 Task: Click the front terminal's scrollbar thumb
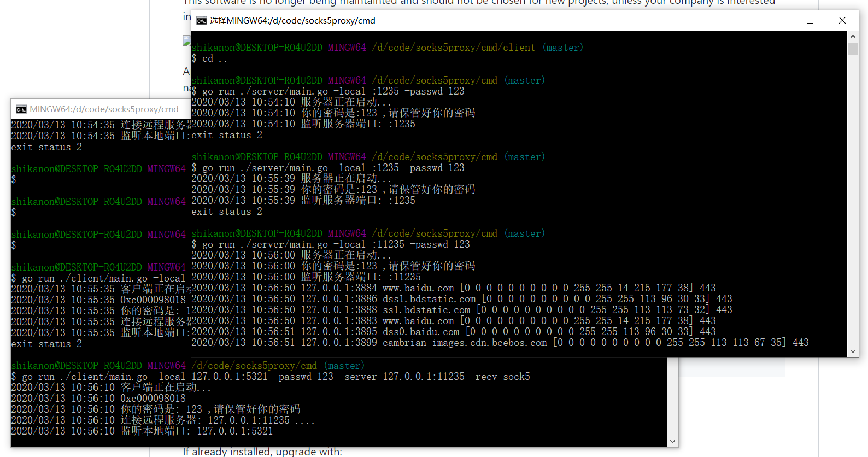coord(853,49)
